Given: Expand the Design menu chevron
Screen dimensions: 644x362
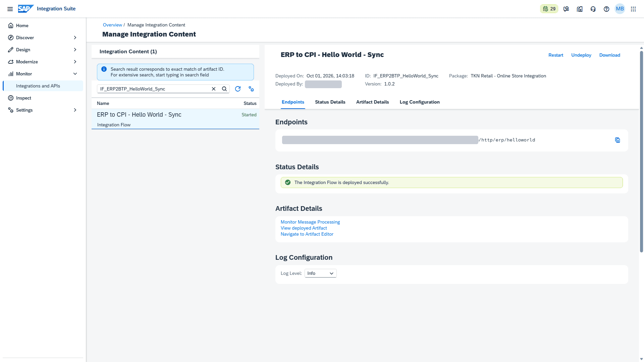Looking at the screenshot, I should [x=75, y=50].
